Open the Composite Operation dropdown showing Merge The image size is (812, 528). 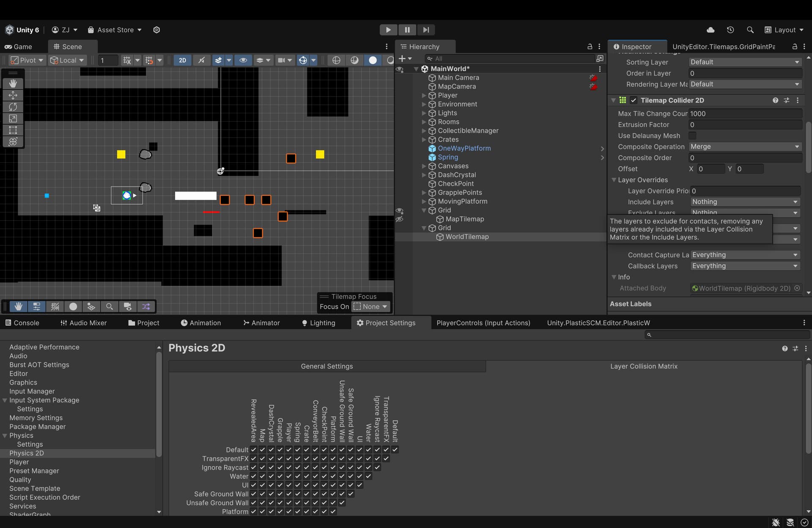pyautogui.click(x=744, y=147)
